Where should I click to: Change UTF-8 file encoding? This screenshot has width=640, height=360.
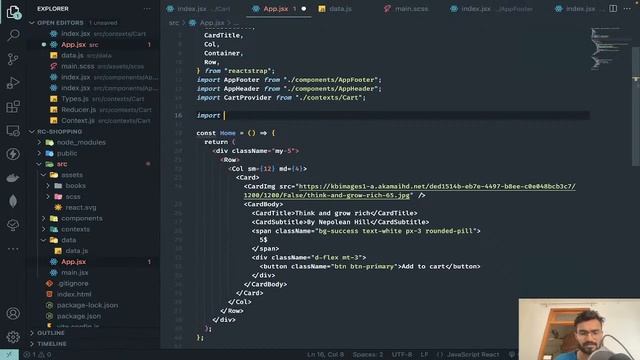402,355
